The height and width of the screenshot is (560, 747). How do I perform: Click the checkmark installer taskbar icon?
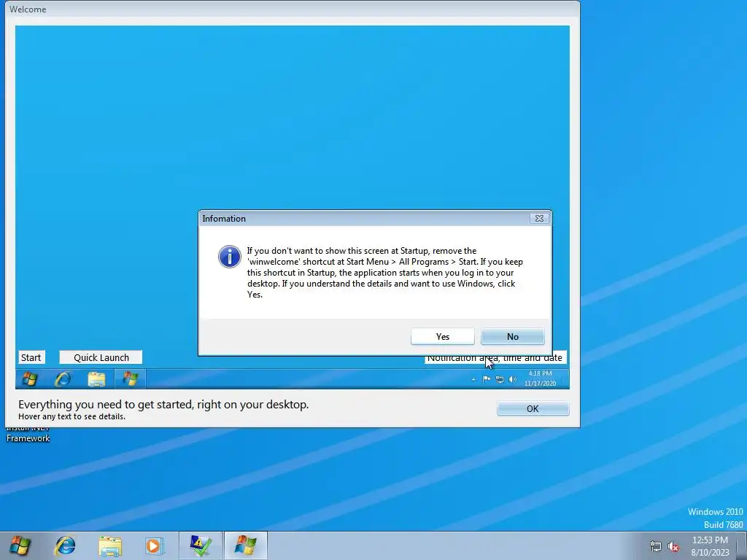201,545
